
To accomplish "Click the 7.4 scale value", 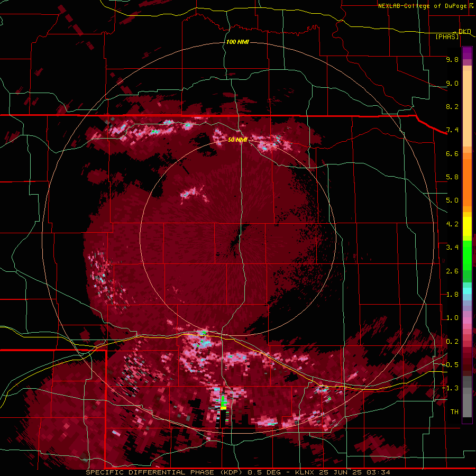I will pyautogui.click(x=452, y=130).
